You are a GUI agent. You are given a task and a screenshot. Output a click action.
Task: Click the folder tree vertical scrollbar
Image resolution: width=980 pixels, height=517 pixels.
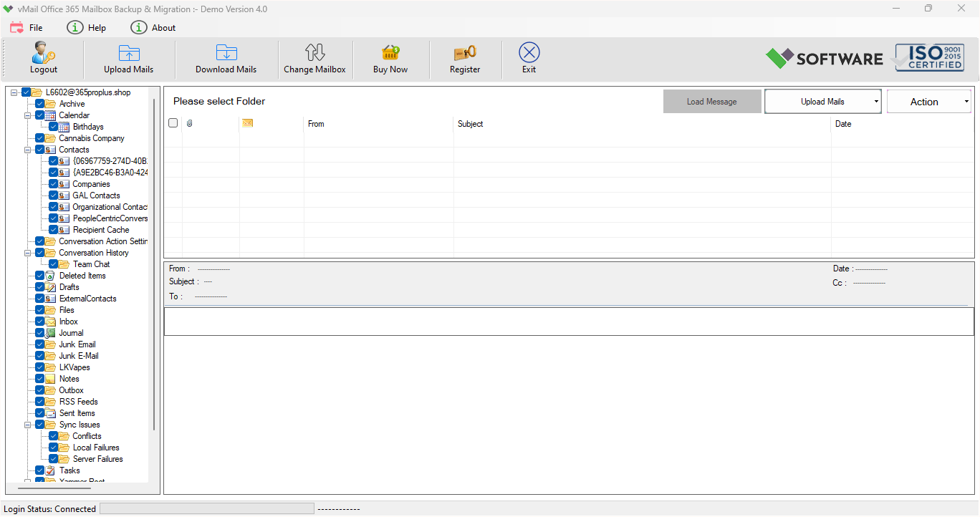tap(154, 264)
